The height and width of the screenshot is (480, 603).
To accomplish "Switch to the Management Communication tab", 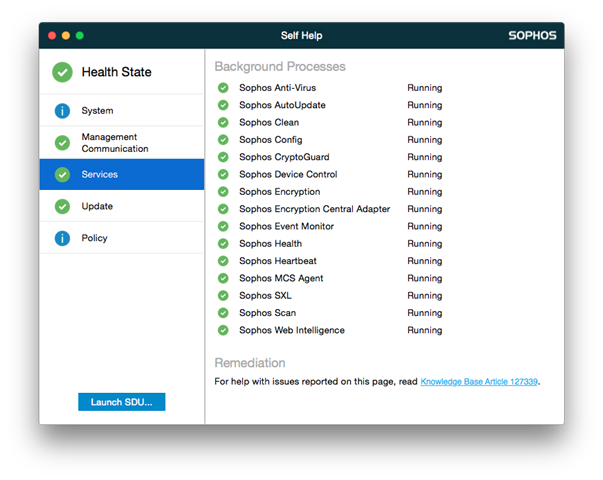I will click(x=114, y=143).
